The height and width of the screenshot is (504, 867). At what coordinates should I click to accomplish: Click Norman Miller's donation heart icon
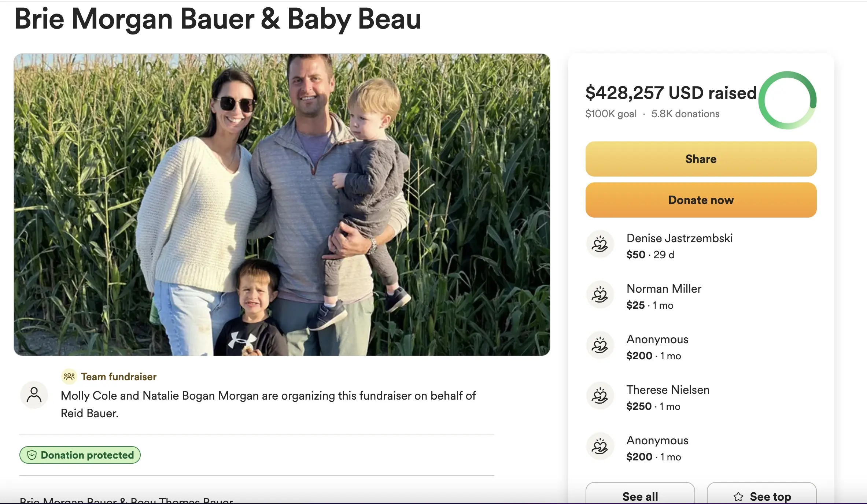pos(600,295)
